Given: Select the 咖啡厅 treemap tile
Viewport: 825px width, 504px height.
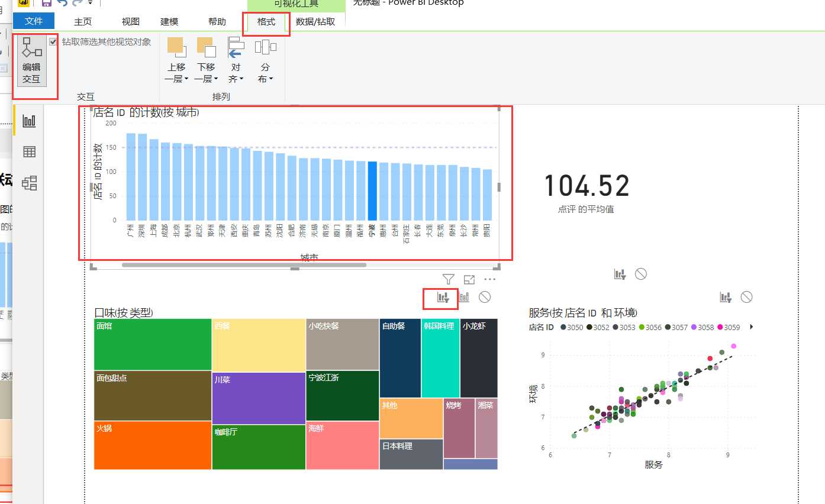Looking at the screenshot, I should point(259,447).
